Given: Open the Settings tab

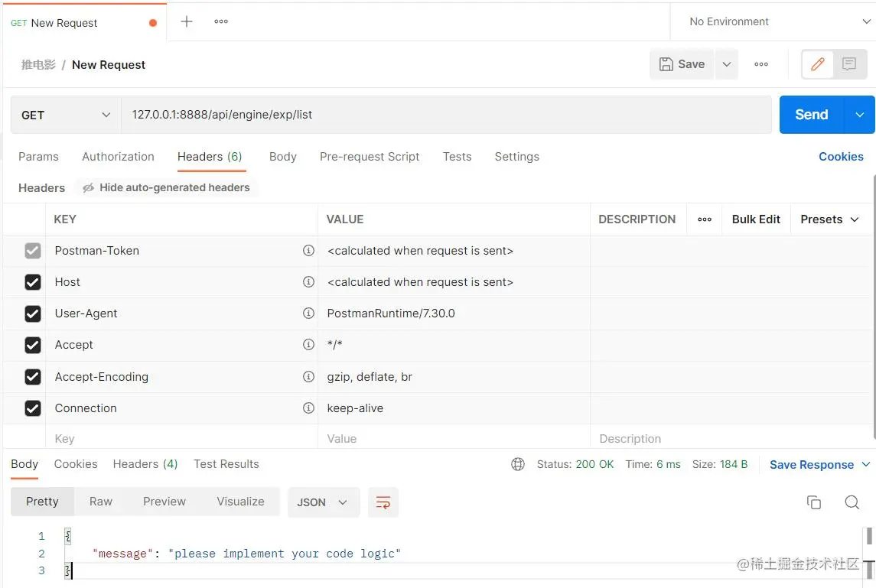Looking at the screenshot, I should click(x=516, y=156).
